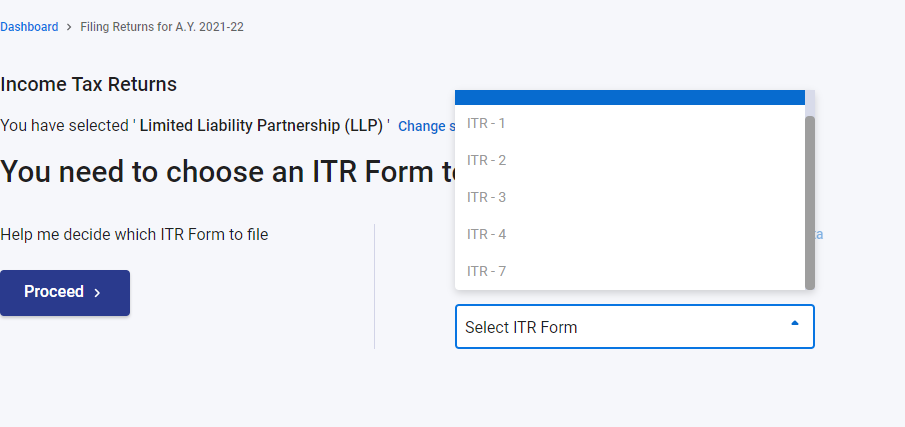Click the Income Tax Returns heading

pyautogui.click(x=89, y=84)
